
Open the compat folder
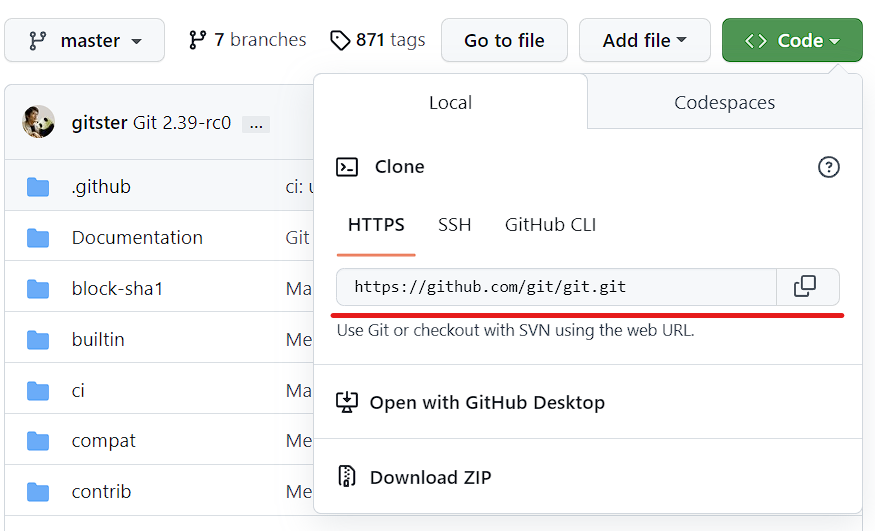tap(104, 441)
